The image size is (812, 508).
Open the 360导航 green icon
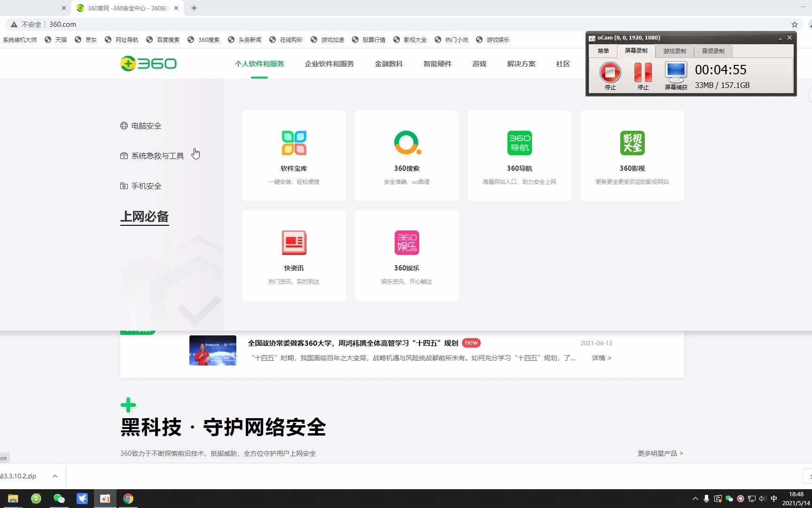tap(520, 143)
